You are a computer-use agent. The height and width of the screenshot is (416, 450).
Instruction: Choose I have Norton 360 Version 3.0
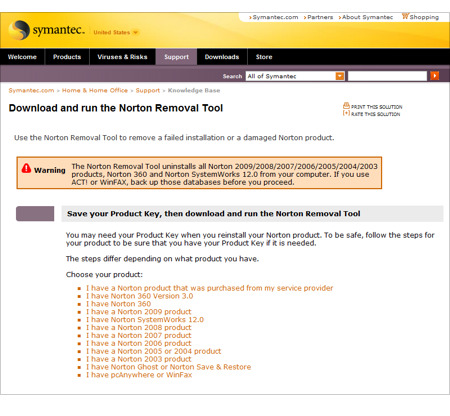pos(139,296)
